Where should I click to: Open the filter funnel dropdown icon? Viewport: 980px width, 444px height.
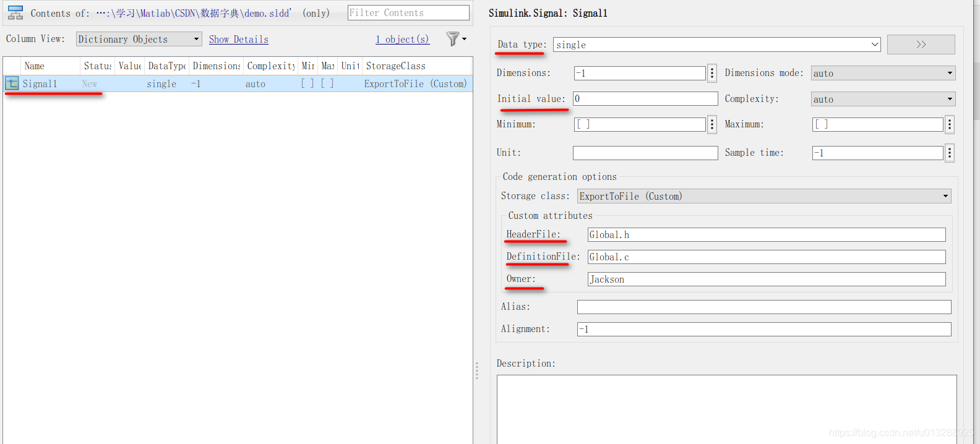456,39
